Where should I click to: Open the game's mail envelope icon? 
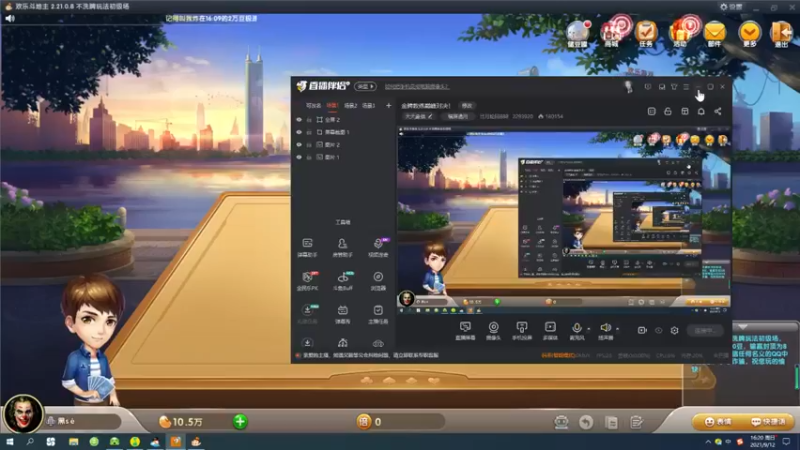pyautogui.click(x=714, y=34)
